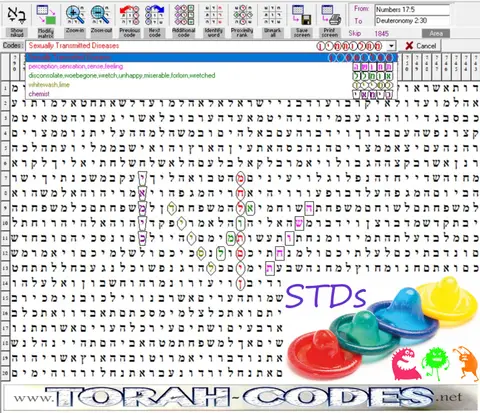The width and height of the screenshot is (480, 413).
Task: Click row header number 7
Action: pyautogui.click(x=5, y=178)
